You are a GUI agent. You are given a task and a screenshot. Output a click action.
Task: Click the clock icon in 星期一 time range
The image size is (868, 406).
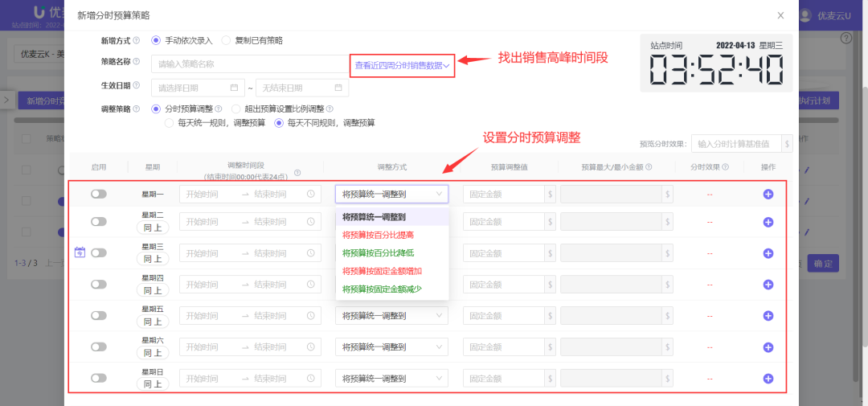click(311, 194)
